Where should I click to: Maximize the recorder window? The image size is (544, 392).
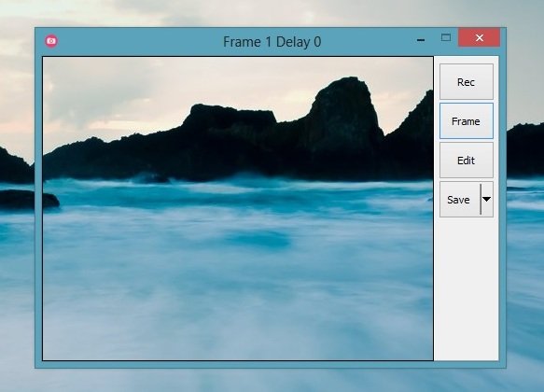coord(446,37)
